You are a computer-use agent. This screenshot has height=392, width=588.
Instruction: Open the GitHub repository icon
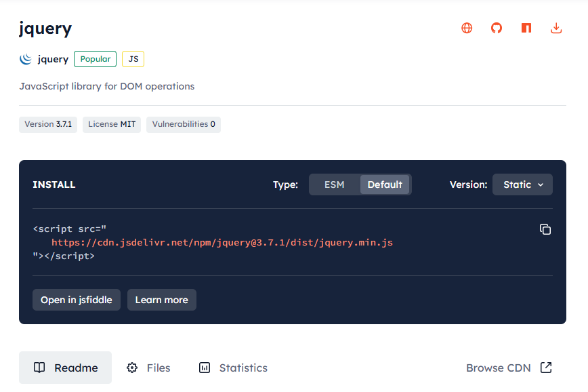497,28
